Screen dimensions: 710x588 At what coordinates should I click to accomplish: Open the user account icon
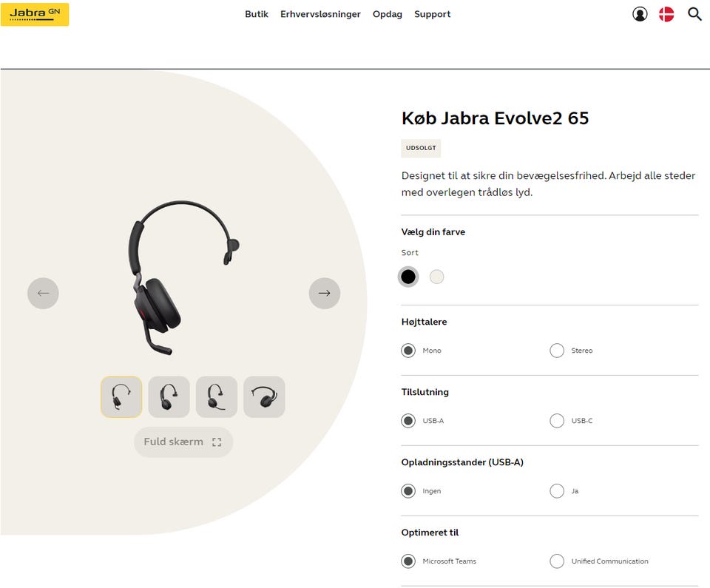(x=640, y=14)
